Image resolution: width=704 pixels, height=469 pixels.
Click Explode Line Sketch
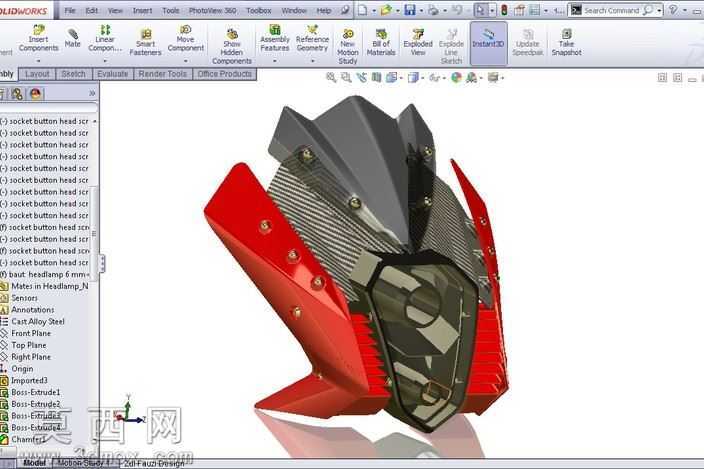click(x=451, y=46)
